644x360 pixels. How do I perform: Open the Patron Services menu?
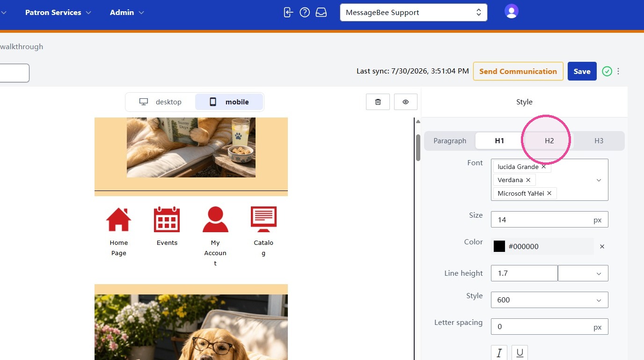(58, 13)
